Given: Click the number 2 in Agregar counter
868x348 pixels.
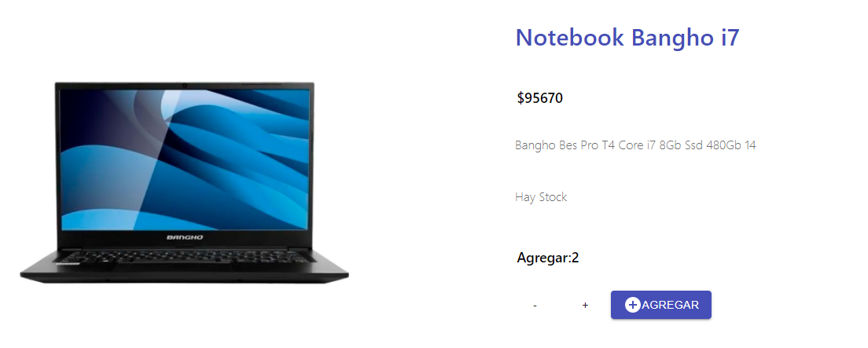Looking at the screenshot, I should tap(576, 258).
